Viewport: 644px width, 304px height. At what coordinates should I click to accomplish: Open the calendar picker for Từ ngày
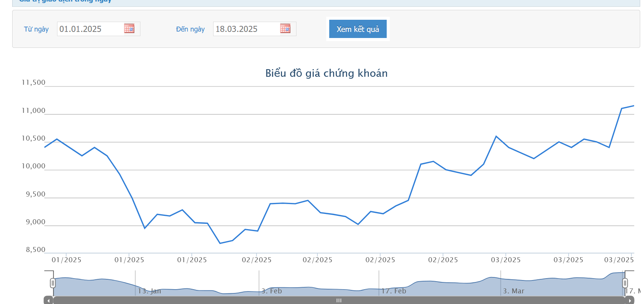(129, 28)
